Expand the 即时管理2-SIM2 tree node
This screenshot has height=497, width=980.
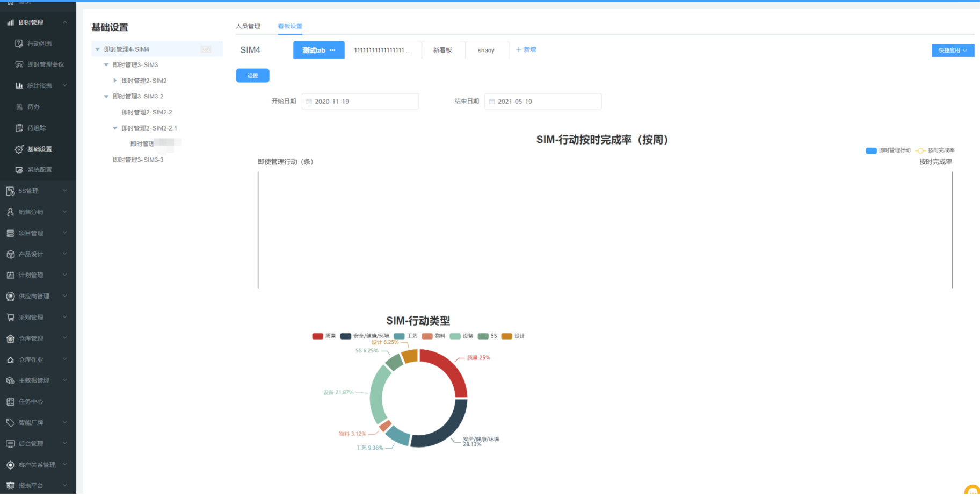click(115, 81)
